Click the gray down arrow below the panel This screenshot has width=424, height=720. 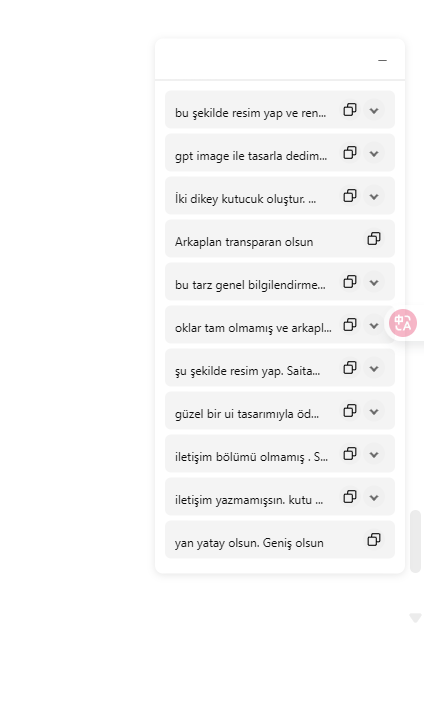pos(415,618)
